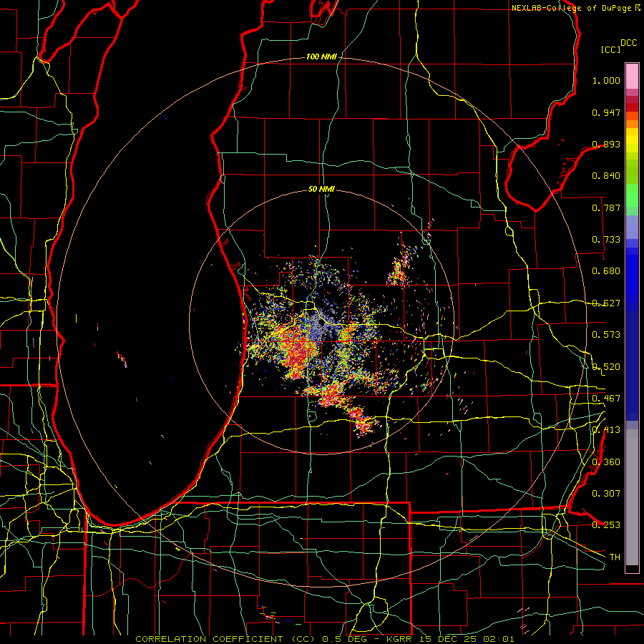Click the 0.947 scale value

(x=606, y=112)
